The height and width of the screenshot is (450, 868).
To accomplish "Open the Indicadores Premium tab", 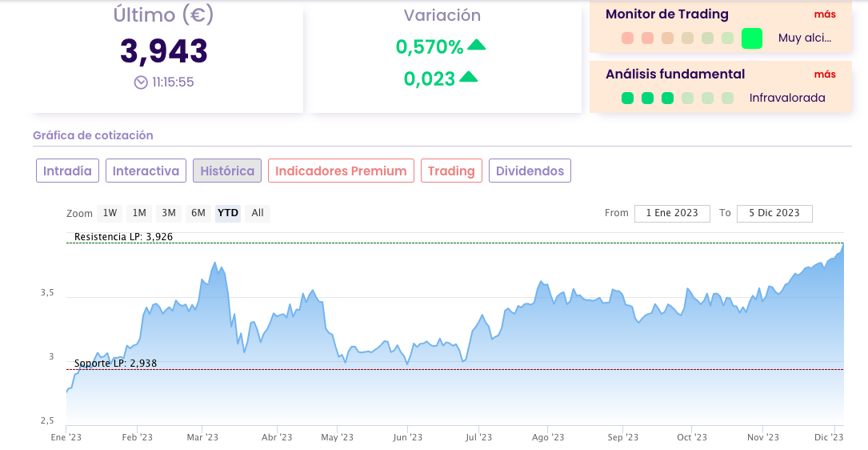I will [x=341, y=171].
